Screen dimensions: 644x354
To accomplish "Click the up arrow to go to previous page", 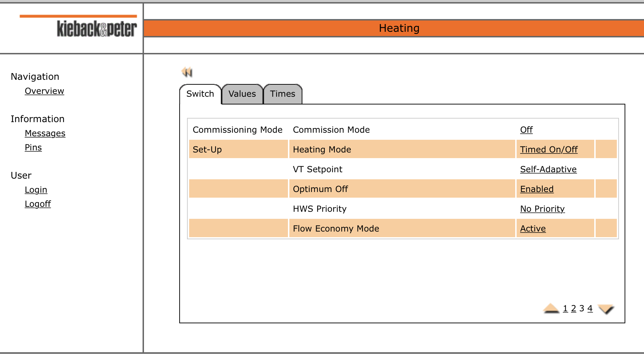I will [550, 308].
